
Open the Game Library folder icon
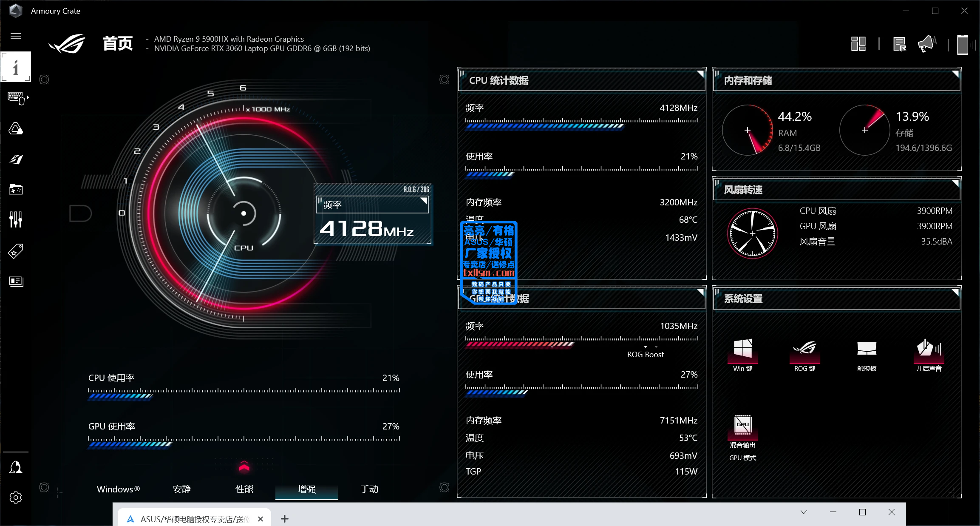pyautogui.click(x=16, y=189)
